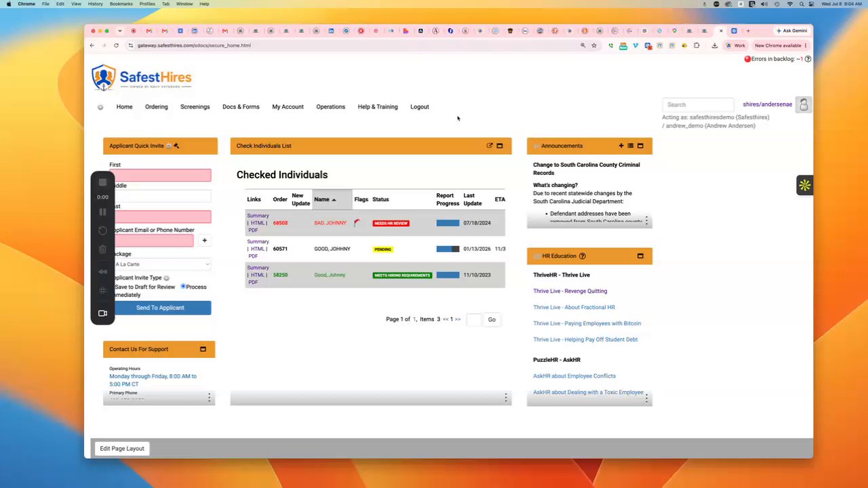Viewport: 868px width, 488px height.
Task: Open Thrive Live - About Fractional HR link
Action: click(x=574, y=307)
